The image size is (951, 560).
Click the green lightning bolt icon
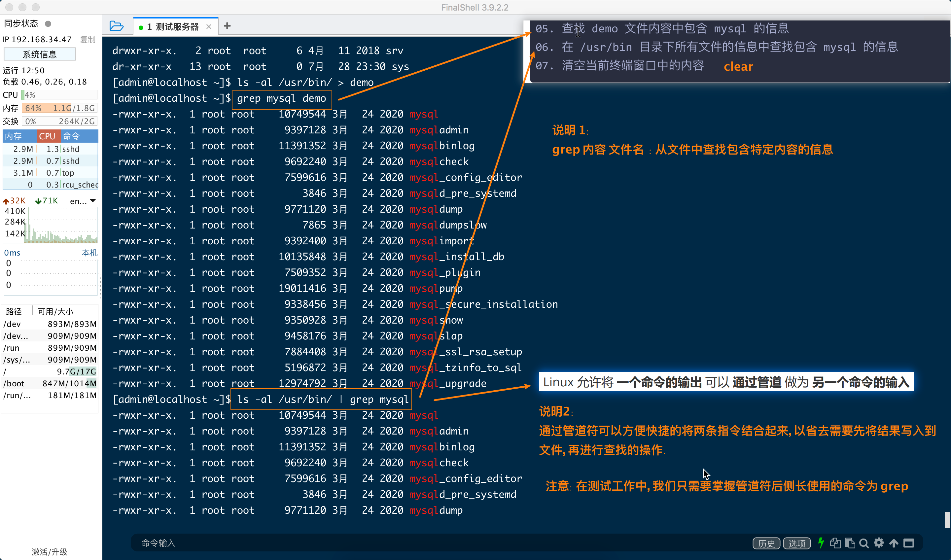click(x=821, y=543)
